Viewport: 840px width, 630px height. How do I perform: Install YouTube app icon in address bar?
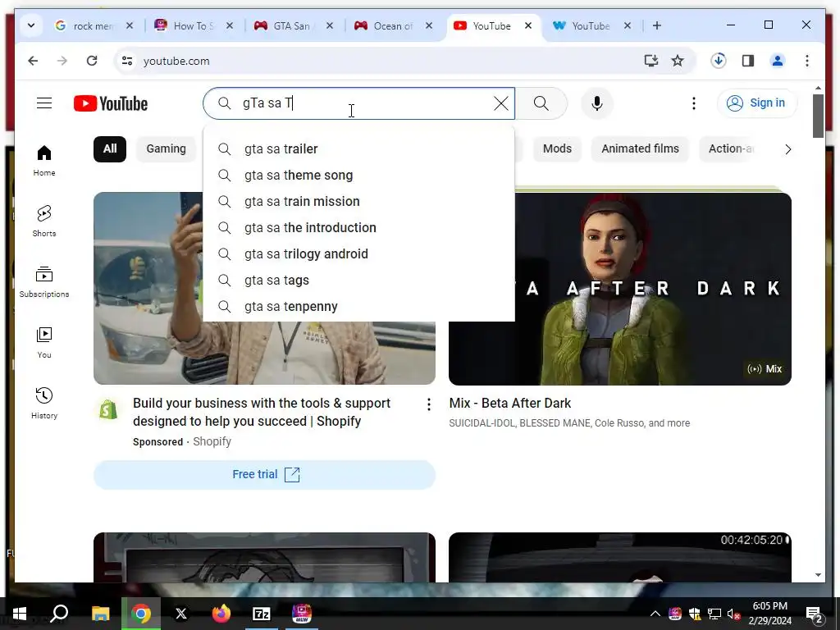[651, 61]
